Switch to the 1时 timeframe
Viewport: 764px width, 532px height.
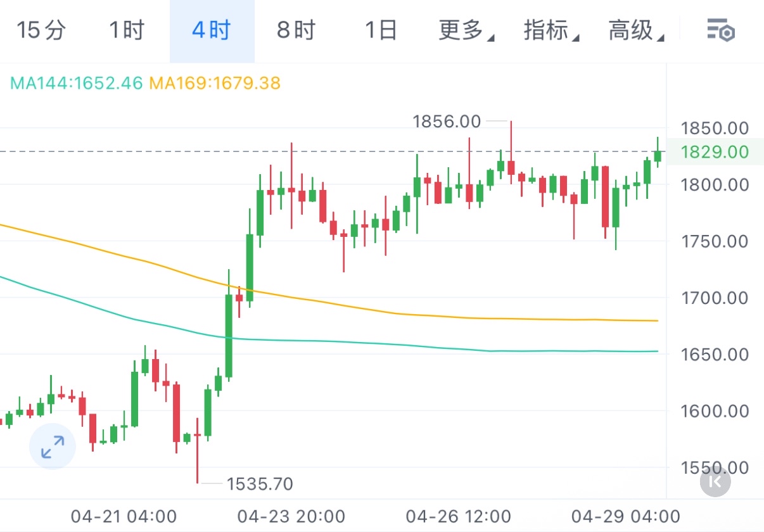tap(127, 30)
